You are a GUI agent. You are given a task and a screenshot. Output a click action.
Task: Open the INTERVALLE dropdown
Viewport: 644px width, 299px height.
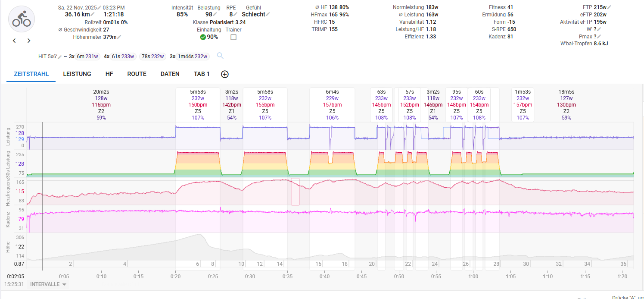(x=48, y=284)
